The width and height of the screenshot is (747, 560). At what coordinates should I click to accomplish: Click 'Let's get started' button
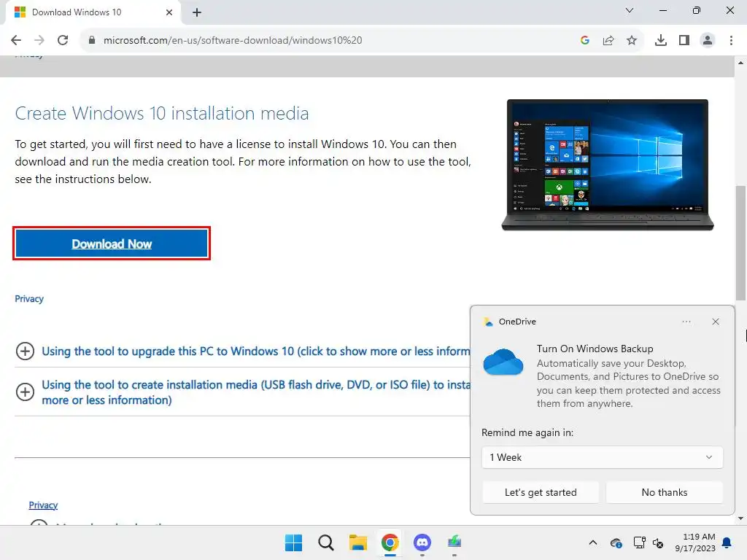541,492
